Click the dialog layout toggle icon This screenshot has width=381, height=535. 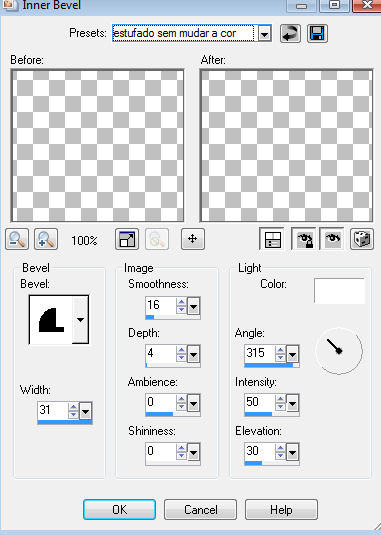(x=272, y=239)
